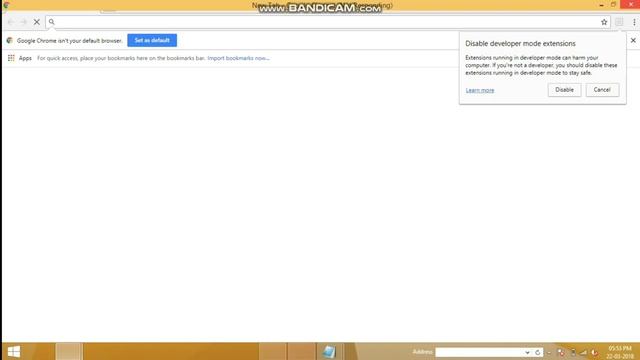The image size is (640, 360).
Task: Click the extension icon beside the address bar
Action: [x=619, y=22]
